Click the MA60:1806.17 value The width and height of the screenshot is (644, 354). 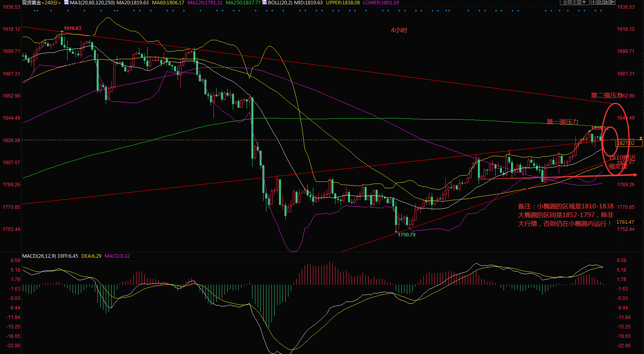tap(168, 3)
